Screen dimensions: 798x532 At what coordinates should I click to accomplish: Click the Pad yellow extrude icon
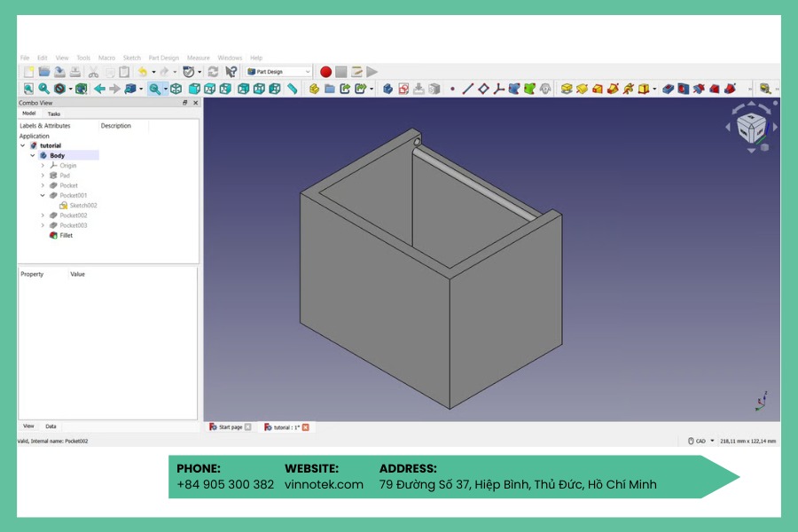coord(567,89)
